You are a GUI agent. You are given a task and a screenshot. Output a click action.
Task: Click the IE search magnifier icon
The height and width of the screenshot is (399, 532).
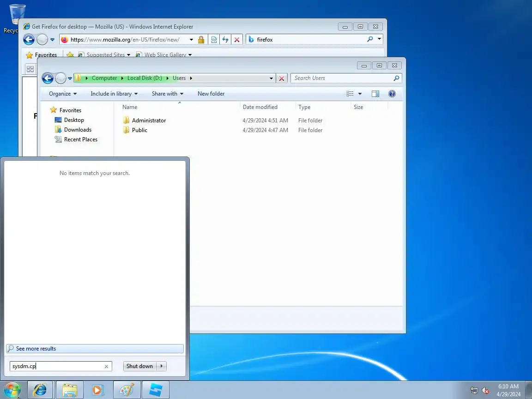(370, 39)
